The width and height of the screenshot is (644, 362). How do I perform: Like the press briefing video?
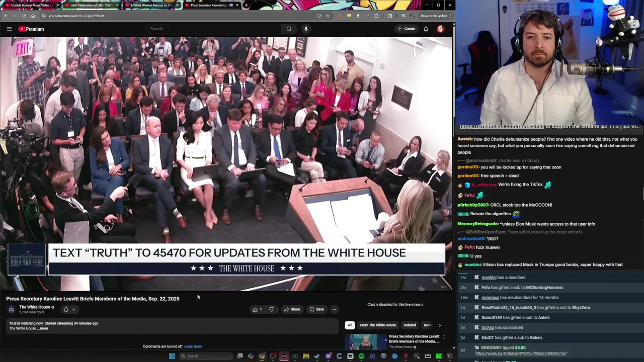[x=257, y=309]
